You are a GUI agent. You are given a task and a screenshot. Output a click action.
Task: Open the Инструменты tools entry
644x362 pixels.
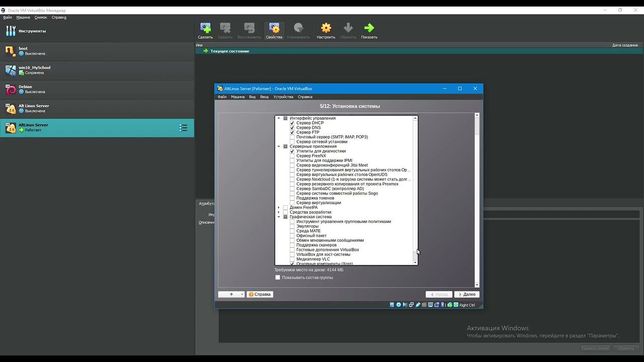pyautogui.click(x=97, y=31)
